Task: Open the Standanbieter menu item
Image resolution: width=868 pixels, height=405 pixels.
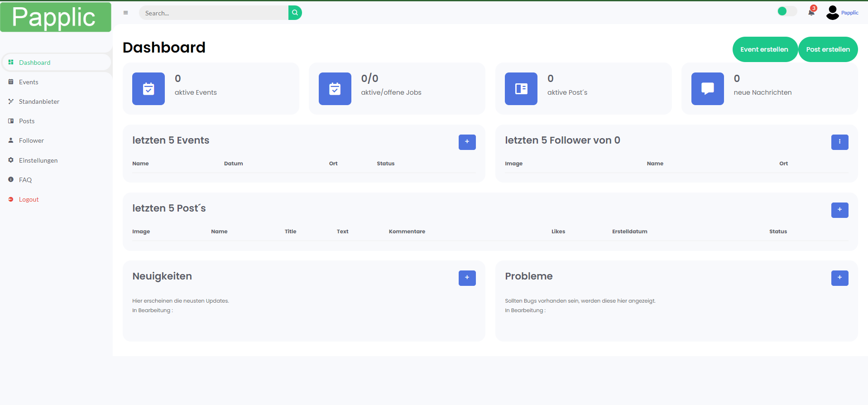Action: pos(57,101)
